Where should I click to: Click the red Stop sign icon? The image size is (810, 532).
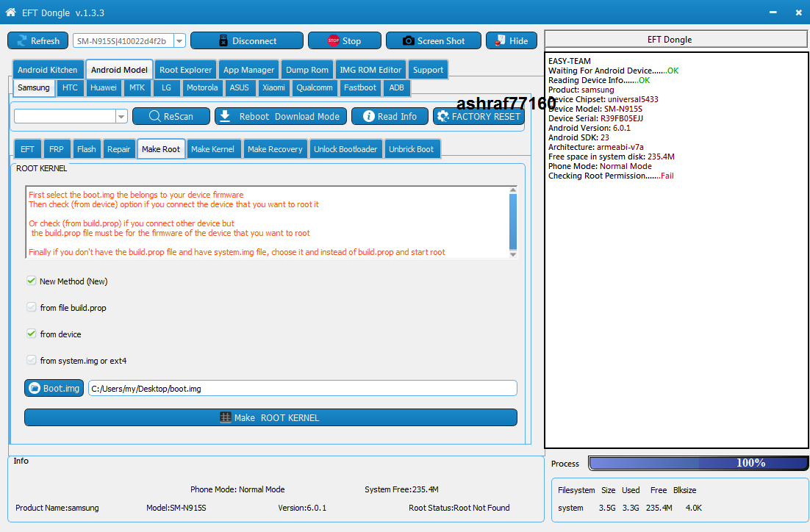[334, 40]
